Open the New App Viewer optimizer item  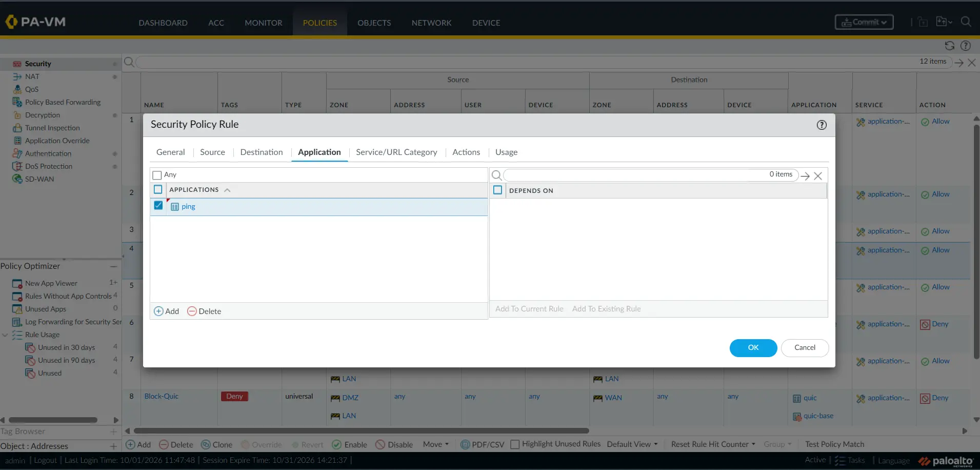point(51,283)
